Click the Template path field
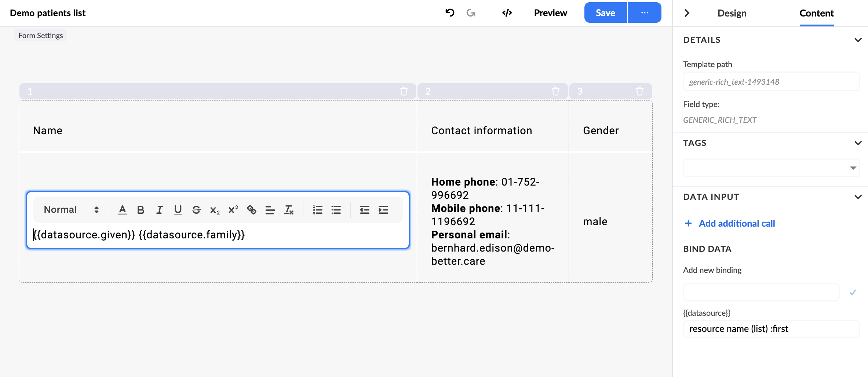This screenshot has height=377, width=868. [772, 82]
